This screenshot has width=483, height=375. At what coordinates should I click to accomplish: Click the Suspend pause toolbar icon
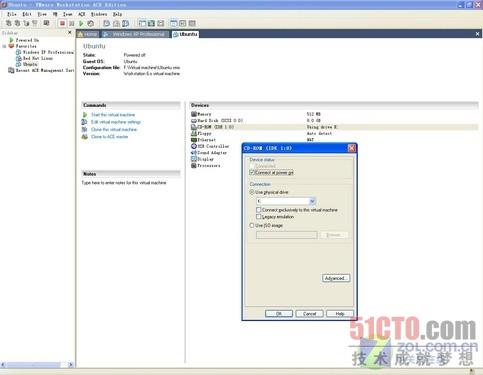[x=72, y=23]
